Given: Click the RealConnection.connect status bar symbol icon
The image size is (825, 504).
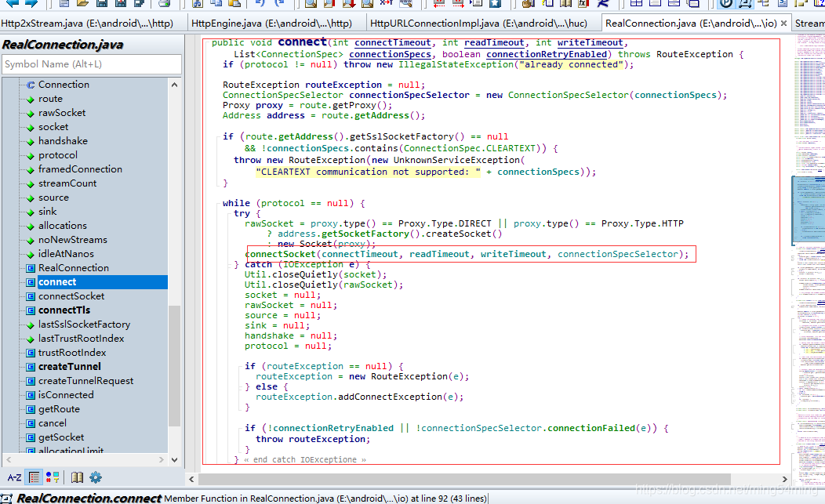Looking at the screenshot, I should [x=6, y=499].
